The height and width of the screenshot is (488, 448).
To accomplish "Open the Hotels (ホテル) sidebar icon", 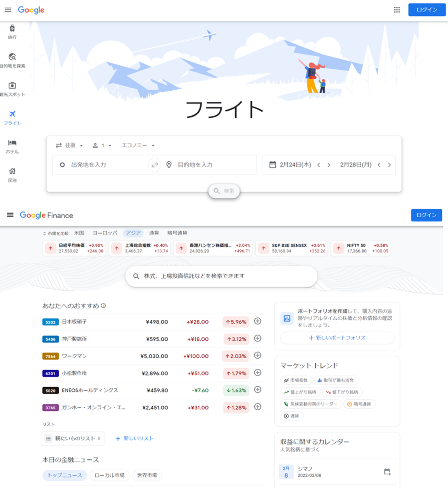I will 12,143.
